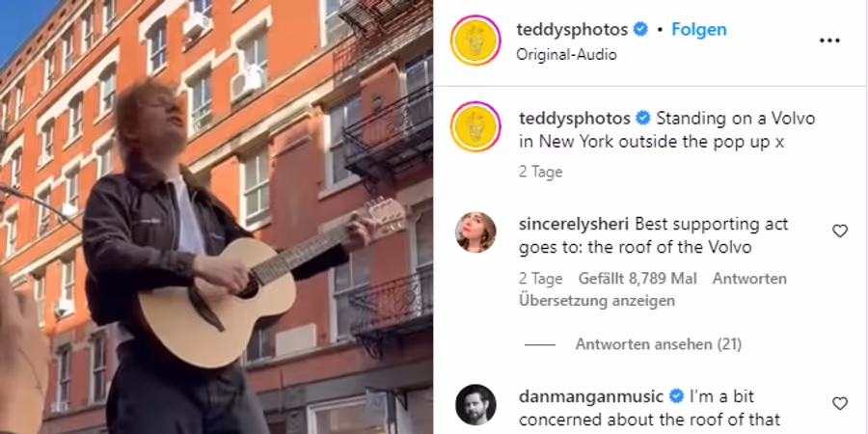Open the danmanganmusic username link
Viewport: 868px width, 434px height.
pos(590,396)
